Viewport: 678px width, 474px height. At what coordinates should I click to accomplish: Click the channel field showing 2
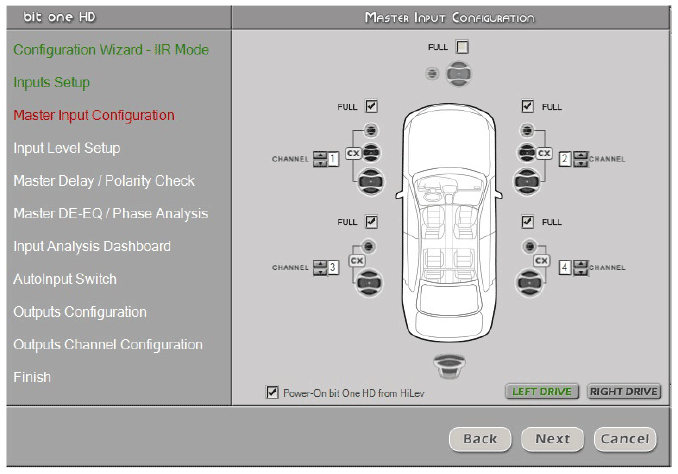tap(565, 159)
